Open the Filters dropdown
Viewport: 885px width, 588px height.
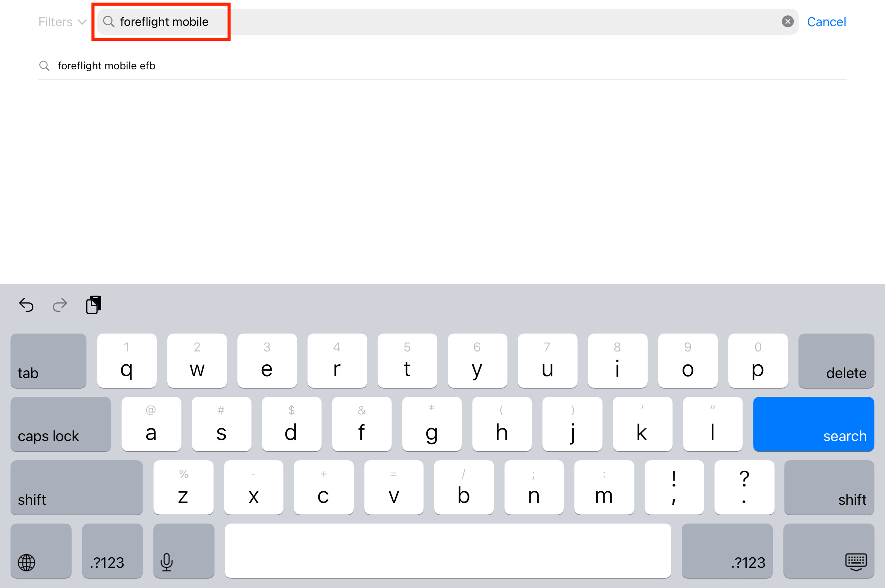point(62,22)
